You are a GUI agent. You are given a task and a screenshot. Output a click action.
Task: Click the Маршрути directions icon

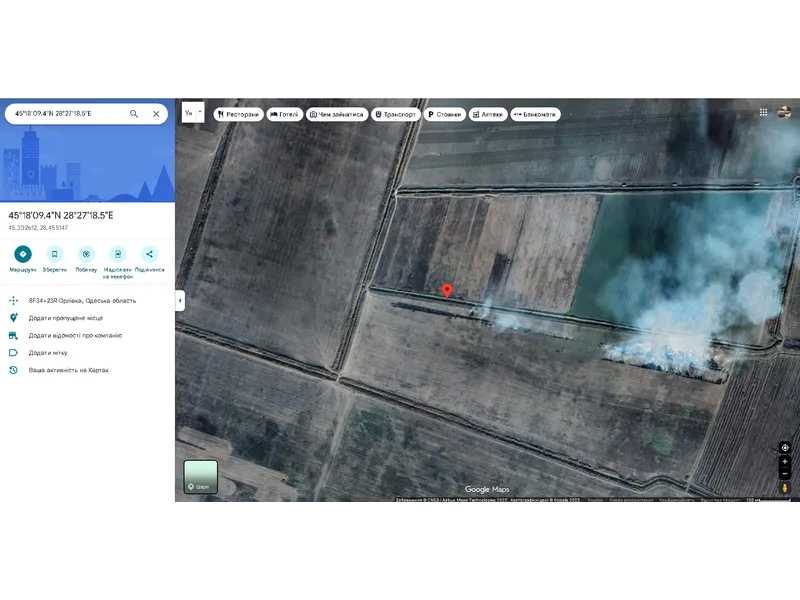click(23, 254)
